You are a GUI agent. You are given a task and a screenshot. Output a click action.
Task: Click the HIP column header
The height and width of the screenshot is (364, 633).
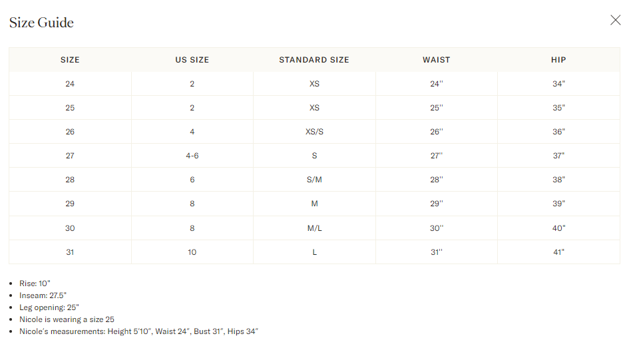[558, 60]
